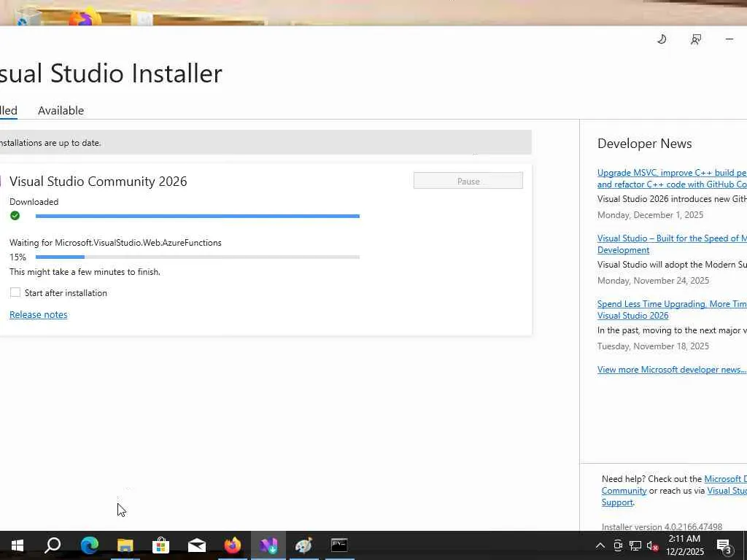Open the Windows Start menu
Image resolution: width=747 pixels, height=560 pixels.
(18, 545)
